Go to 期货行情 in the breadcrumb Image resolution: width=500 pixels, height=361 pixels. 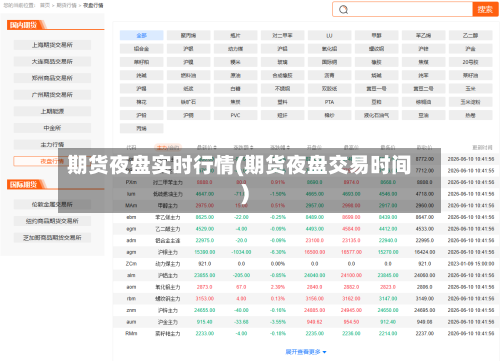tap(66, 5)
